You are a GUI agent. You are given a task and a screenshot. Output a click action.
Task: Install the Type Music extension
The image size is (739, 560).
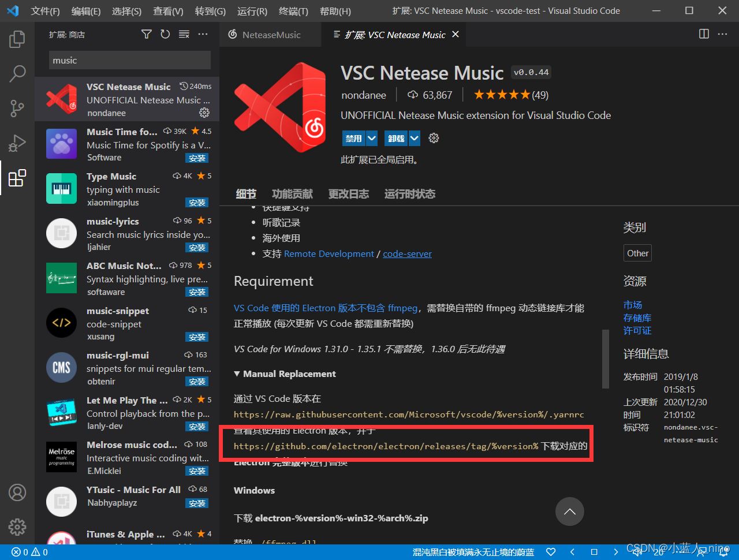(197, 203)
